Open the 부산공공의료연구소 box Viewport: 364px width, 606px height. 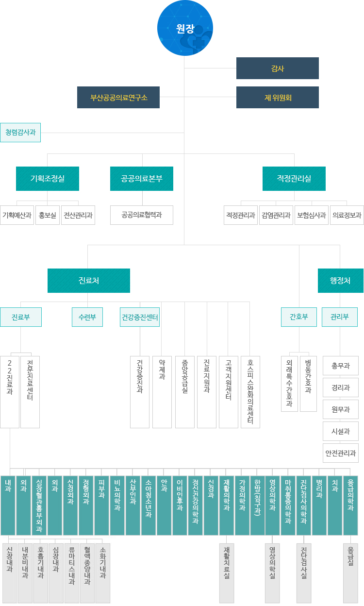(x=118, y=97)
